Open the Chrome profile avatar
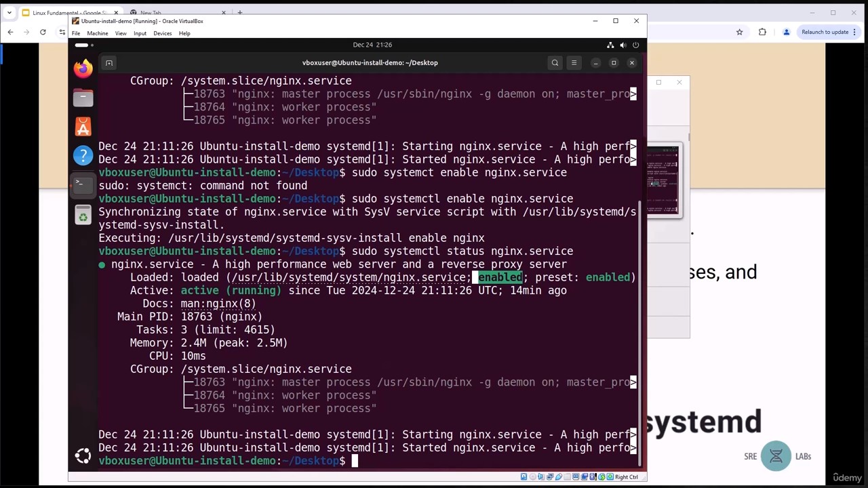Image resolution: width=868 pixels, height=488 pixels. point(786,32)
